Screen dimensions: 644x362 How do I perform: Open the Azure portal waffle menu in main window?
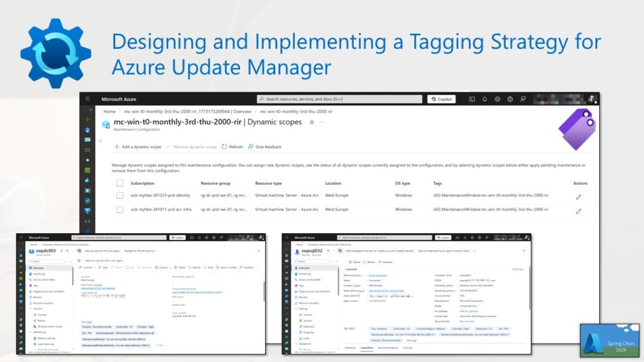88,99
